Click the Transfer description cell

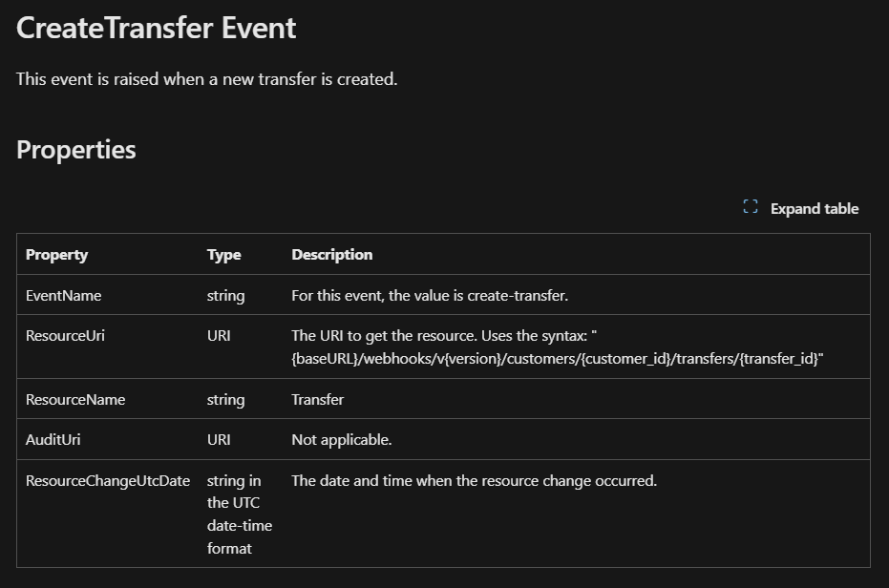coord(317,400)
